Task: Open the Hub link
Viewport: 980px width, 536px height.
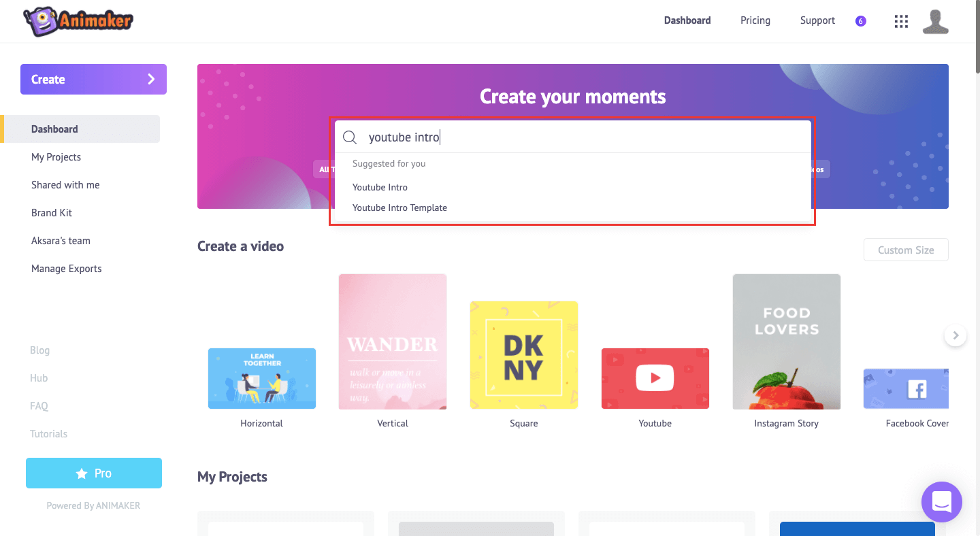Action: click(x=39, y=378)
